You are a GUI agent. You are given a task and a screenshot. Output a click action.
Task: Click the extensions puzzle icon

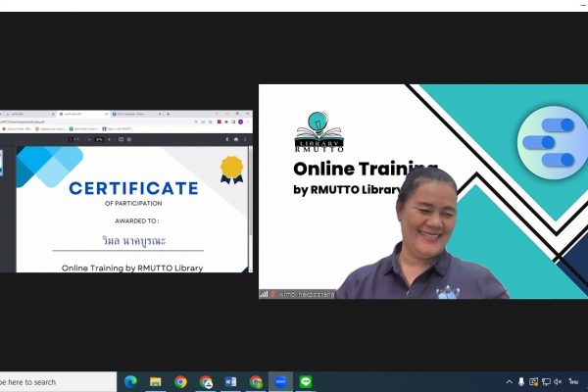tap(226, 122)
